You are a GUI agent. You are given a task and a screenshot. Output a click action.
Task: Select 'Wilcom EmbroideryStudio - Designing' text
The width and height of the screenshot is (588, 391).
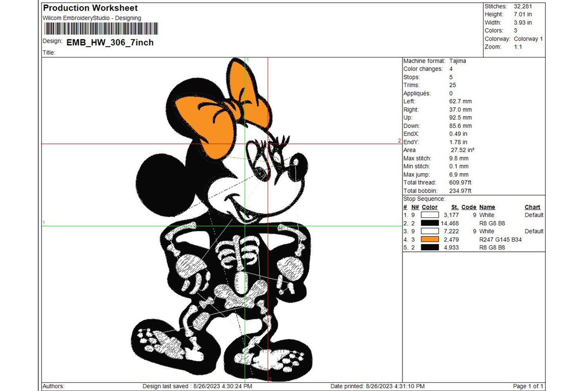92,18
